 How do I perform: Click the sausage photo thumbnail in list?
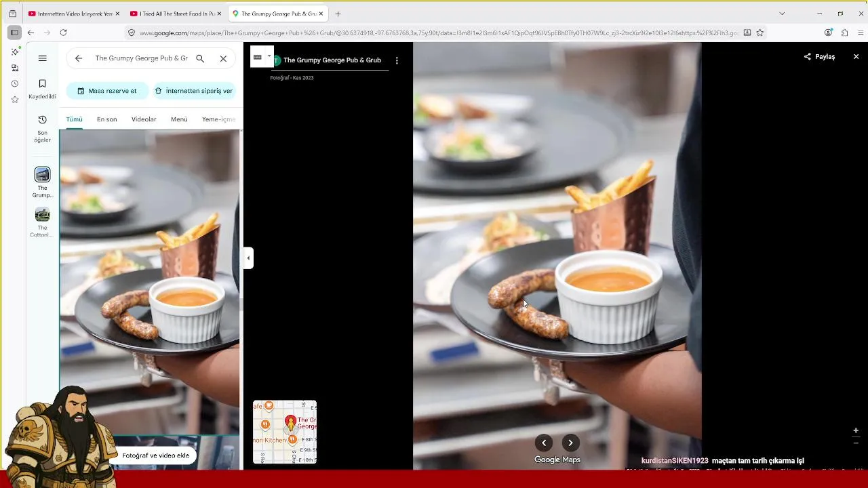(x=149, y=281)
